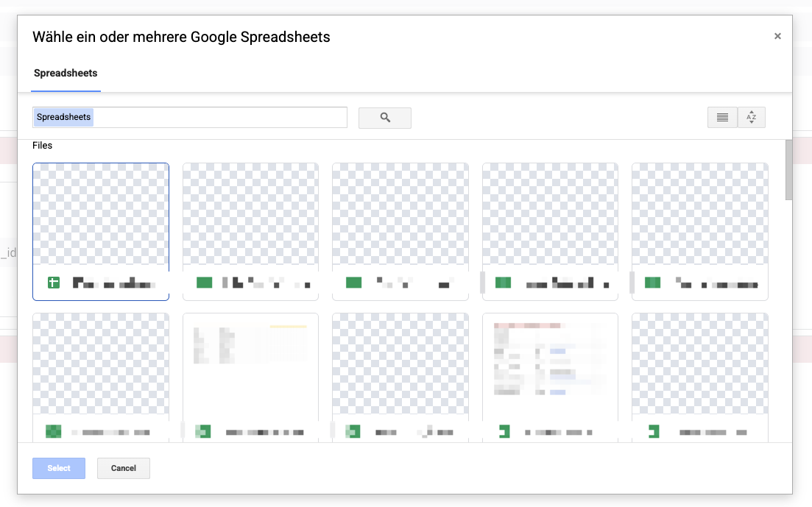Switch files to list view
Viewport: 812px width, 507px height.
[x=722, y=118]
